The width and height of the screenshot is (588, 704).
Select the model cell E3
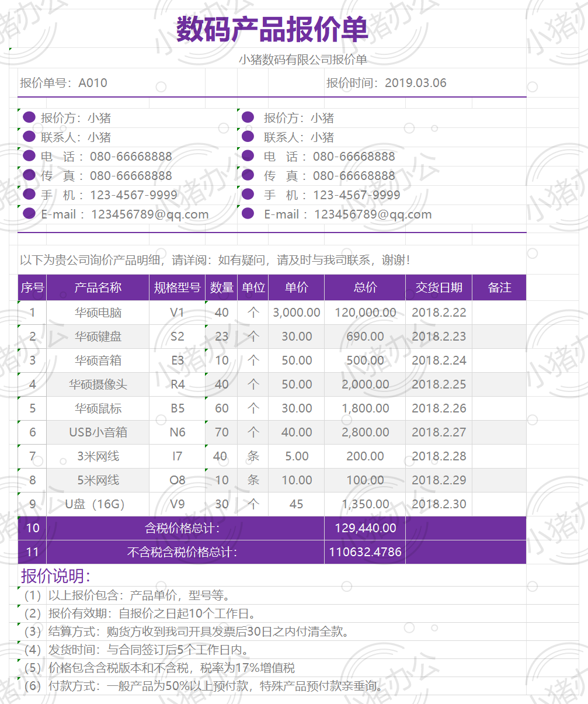(178, 360)
